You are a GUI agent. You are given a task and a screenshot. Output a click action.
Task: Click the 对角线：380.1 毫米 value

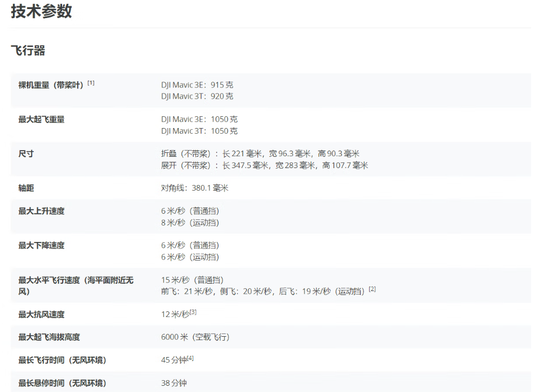click(195, 188)
